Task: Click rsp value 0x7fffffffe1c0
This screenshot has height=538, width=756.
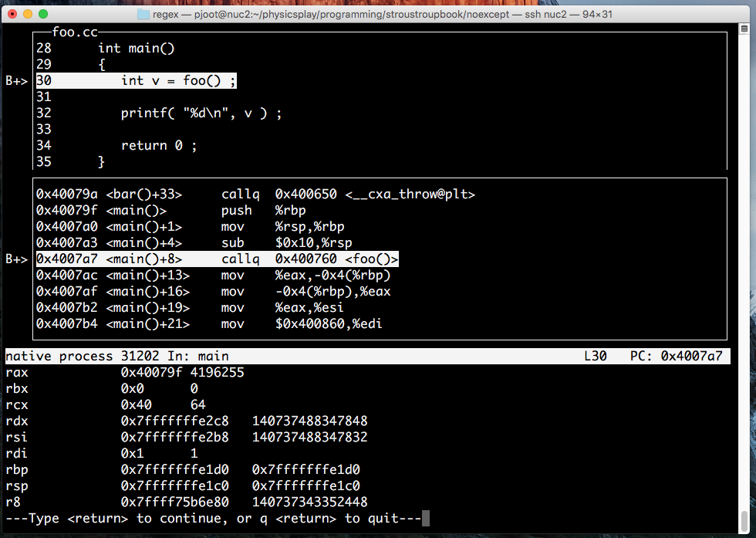Action: pyautogui.click(x=175, y=486)
